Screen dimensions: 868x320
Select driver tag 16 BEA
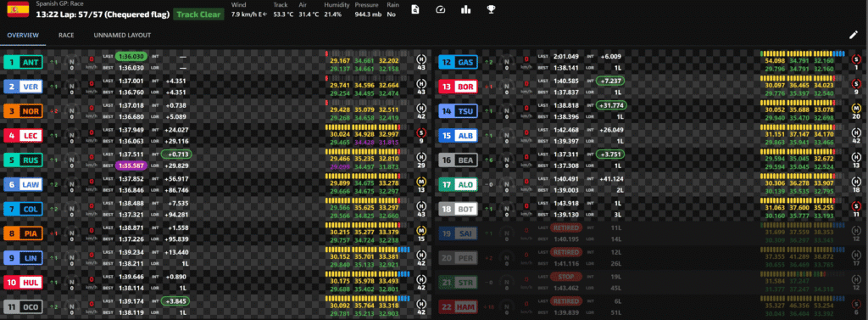[x=459, y=160]
